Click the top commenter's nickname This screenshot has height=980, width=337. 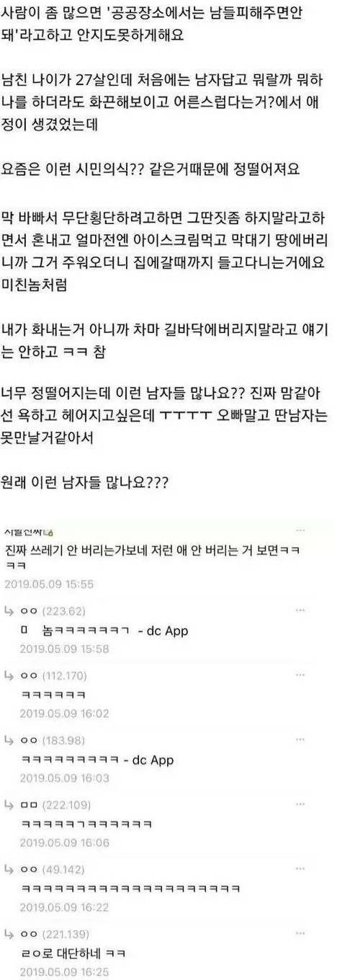click(24, 533)
